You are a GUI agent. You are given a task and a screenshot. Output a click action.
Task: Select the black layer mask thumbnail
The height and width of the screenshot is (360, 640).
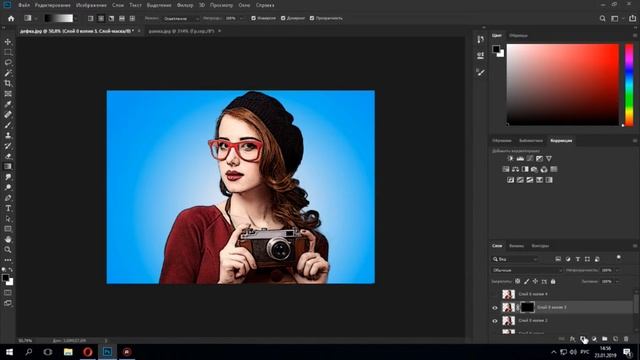point(527,307)
